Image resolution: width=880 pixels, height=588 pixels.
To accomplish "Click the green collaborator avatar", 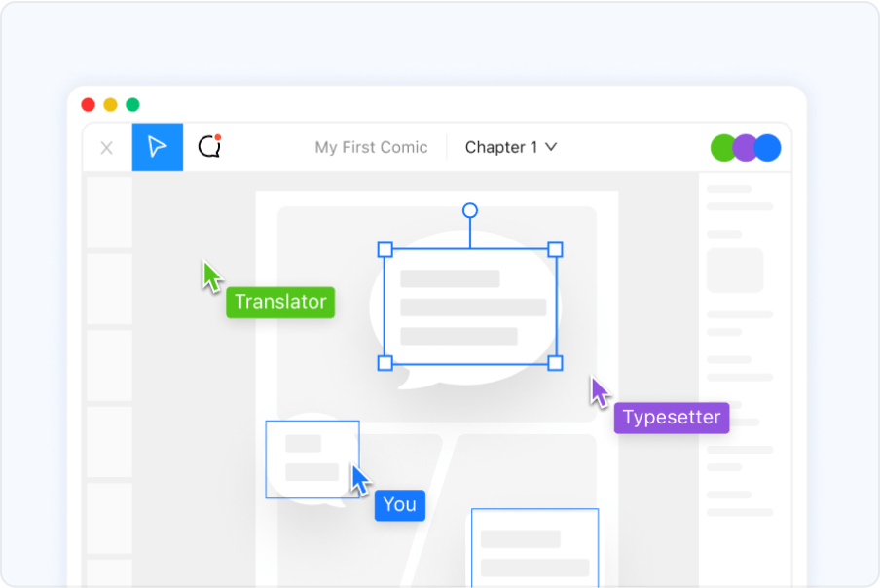I will (722, 148).
